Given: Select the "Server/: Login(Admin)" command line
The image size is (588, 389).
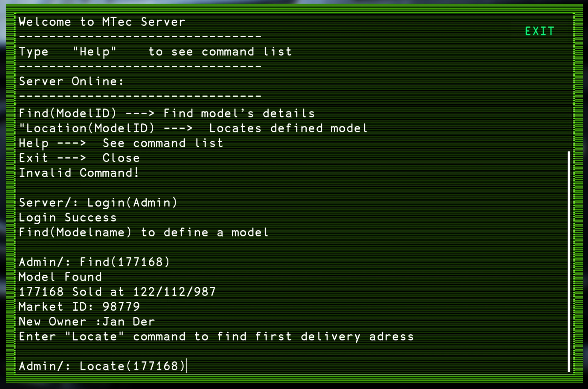Looking at the screenshot, I should click(x=98, y=203).
